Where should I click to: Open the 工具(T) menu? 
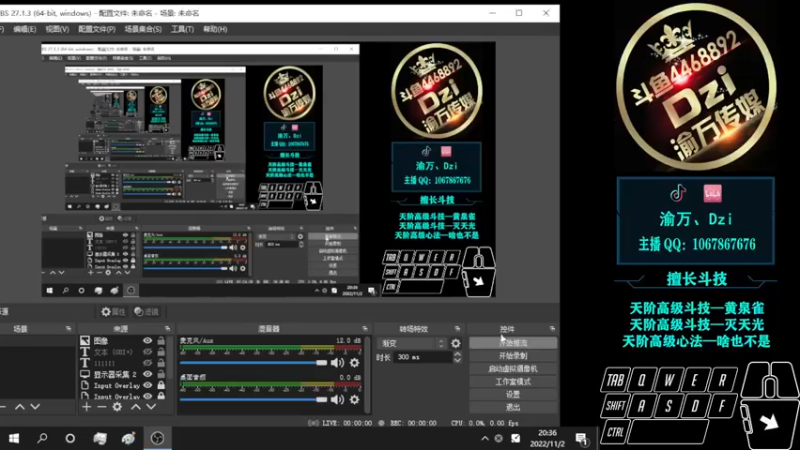[182, 29]
